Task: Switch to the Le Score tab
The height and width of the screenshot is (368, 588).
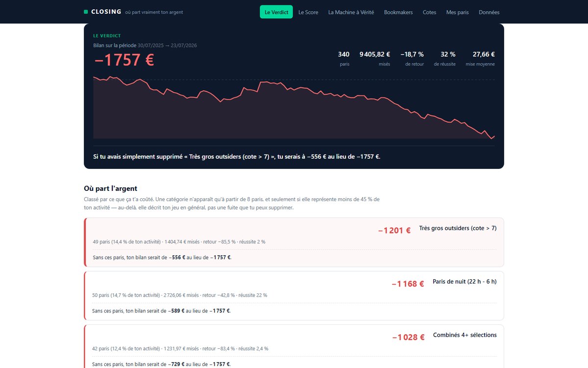Action: [x=308, y=12]
